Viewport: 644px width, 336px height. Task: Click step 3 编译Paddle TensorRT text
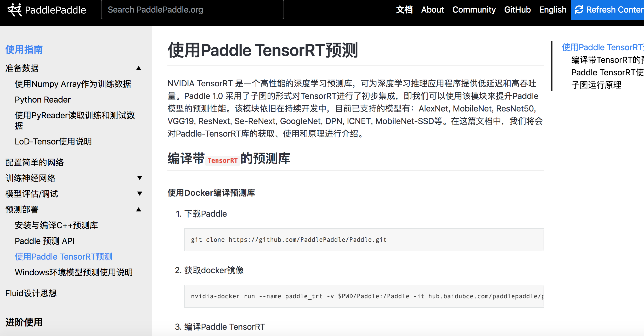pos(225,327)
